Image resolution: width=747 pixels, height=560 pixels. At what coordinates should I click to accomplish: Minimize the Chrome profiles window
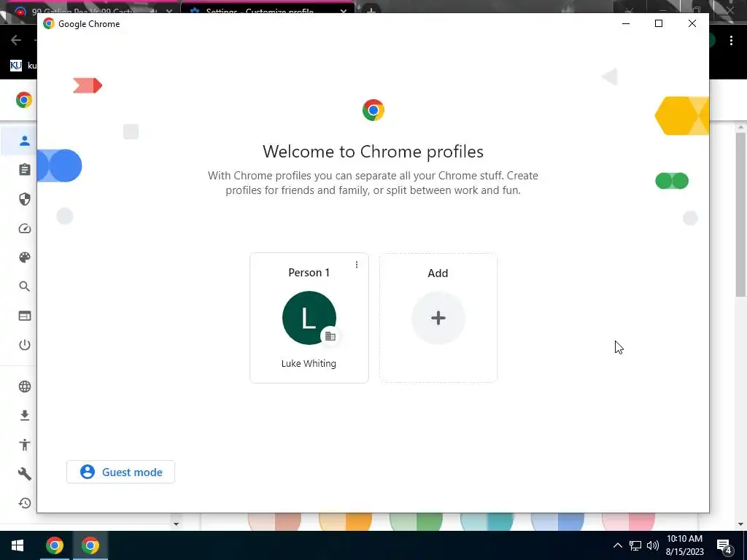click(626, 23)
